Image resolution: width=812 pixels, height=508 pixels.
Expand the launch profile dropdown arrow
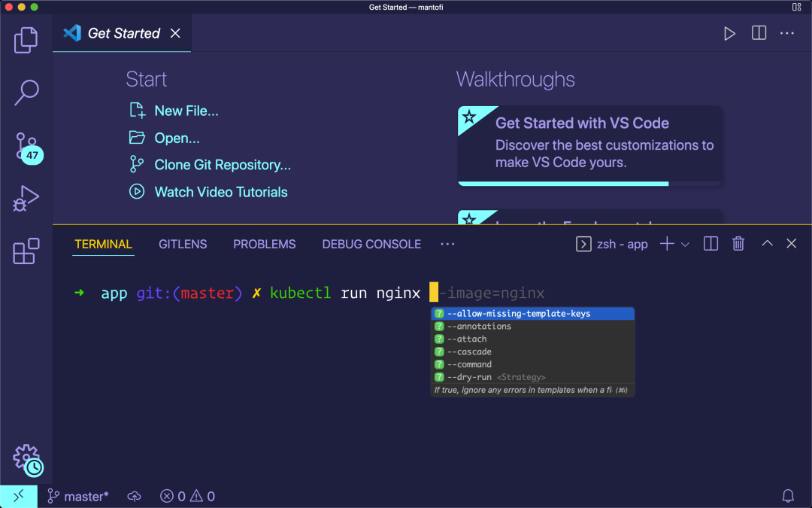[x=685, y=244]
